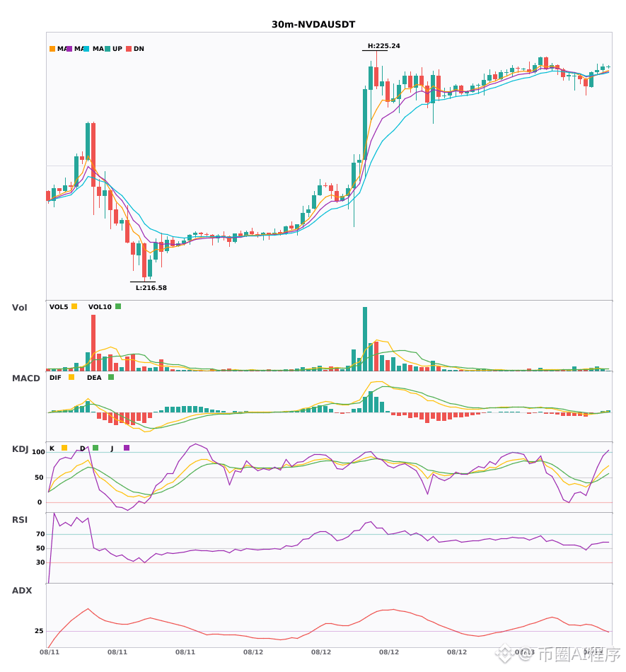Click the RSI panel label

point(20,520)
